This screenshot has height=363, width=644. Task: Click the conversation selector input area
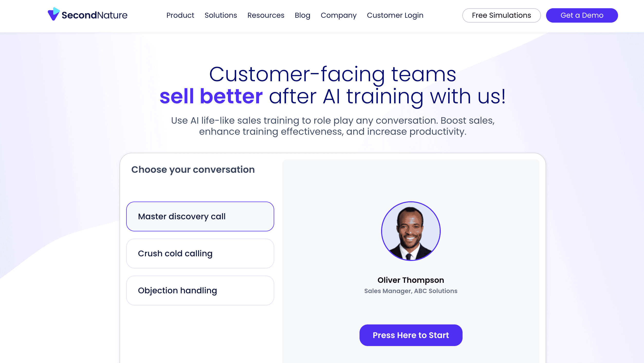point(200,216)
